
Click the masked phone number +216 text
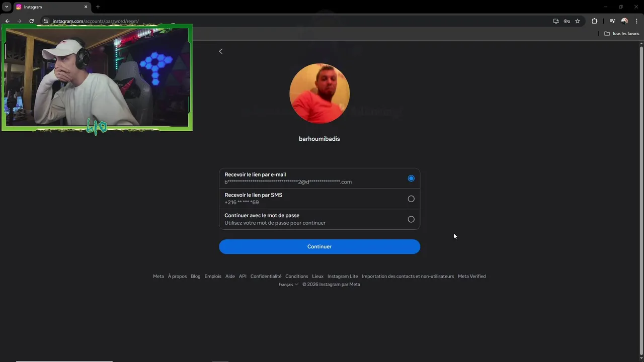pyautogui.click(x=242, y=202)
